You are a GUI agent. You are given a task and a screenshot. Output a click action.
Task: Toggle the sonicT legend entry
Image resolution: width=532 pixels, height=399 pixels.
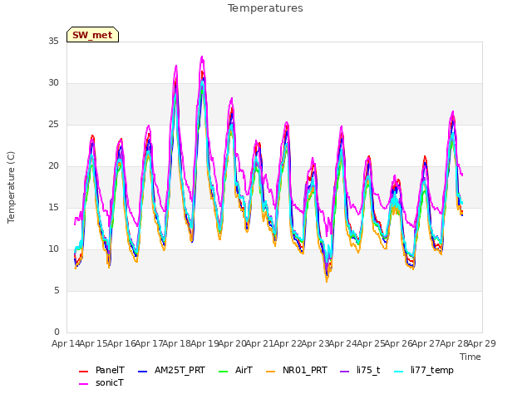tap(101, 382)
